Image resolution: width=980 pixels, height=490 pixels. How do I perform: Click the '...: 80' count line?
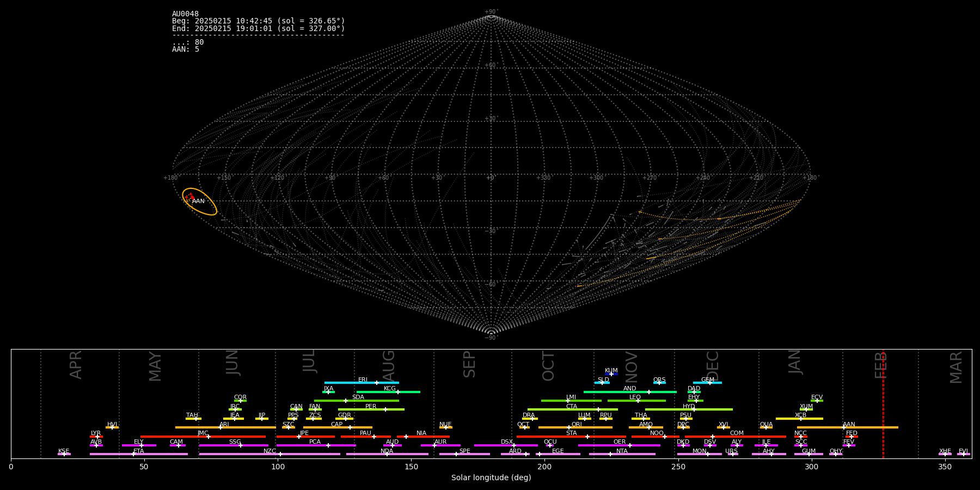[188, 42]
